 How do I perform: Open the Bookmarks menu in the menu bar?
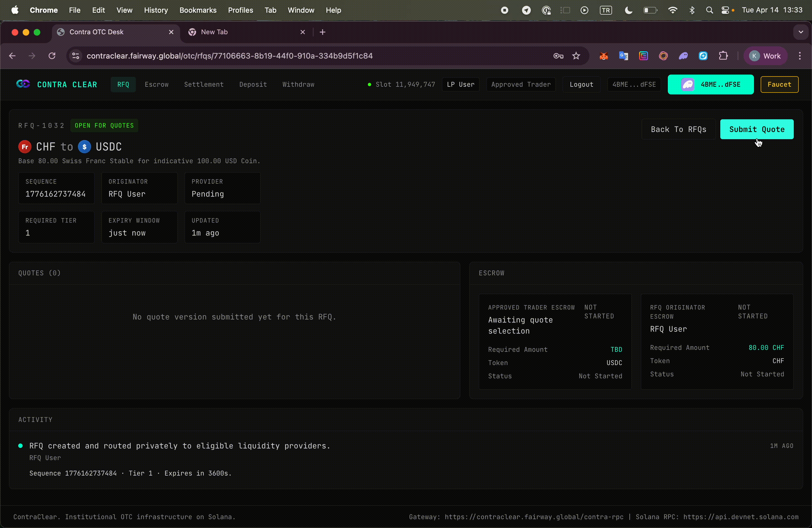pyautogui.click(x=198, y=10)
